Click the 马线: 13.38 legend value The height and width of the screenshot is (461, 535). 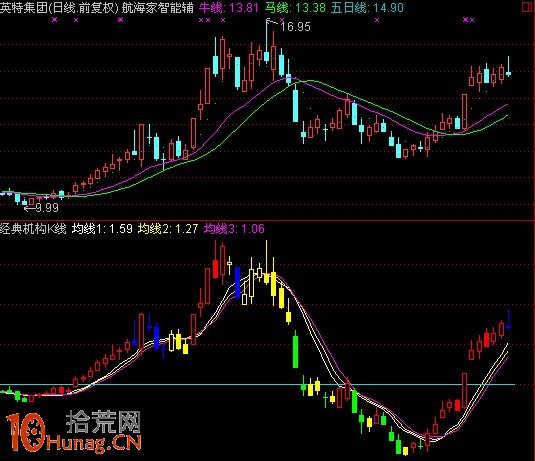(x=295, y=8)
